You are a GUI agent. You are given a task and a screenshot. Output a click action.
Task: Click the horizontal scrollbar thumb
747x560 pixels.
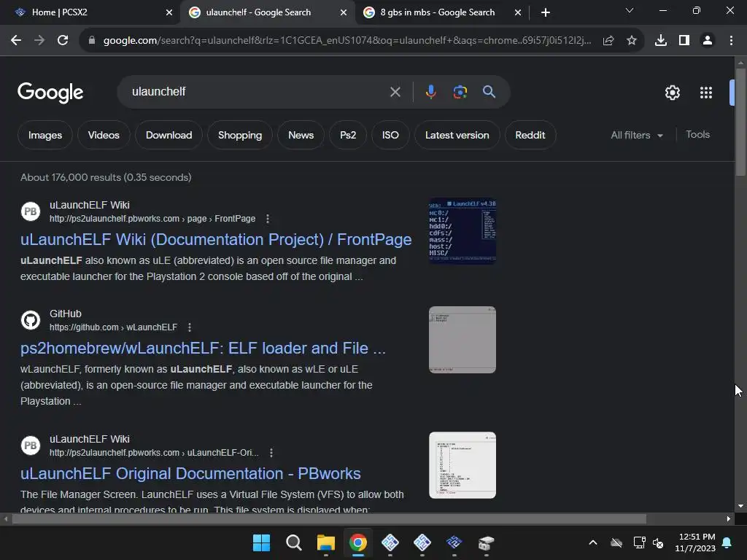coord(329,518)
